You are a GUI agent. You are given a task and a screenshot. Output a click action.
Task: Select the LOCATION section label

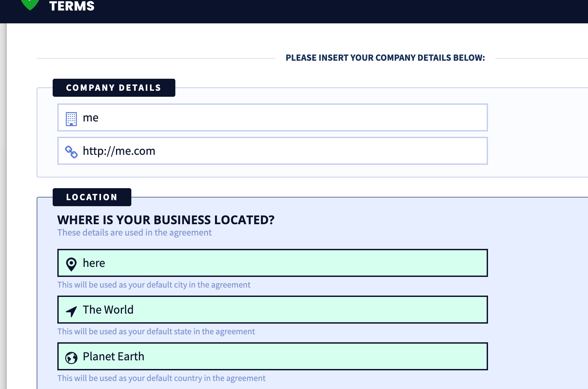pos(92,197)
